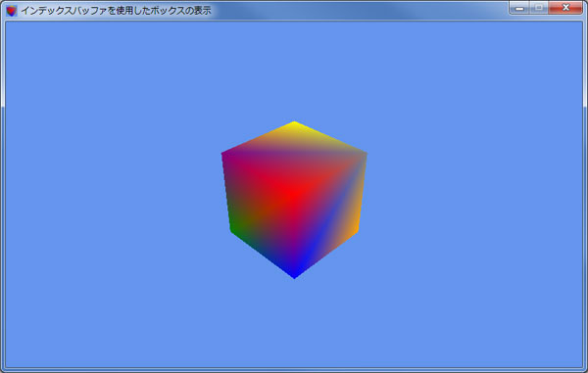Click the blue bottom vertex of the cube
The image size is (588, 373).
pyautogui.click(x=294, y=276)
